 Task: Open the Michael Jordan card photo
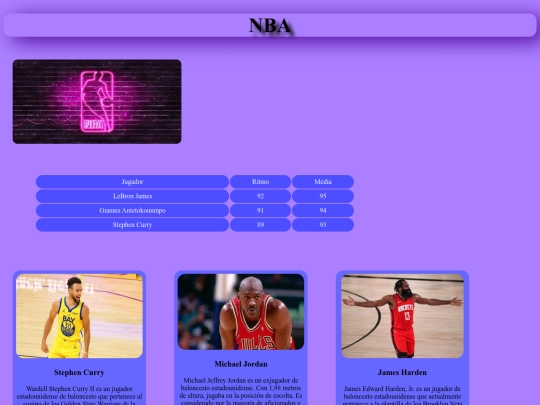pos(241,312)
